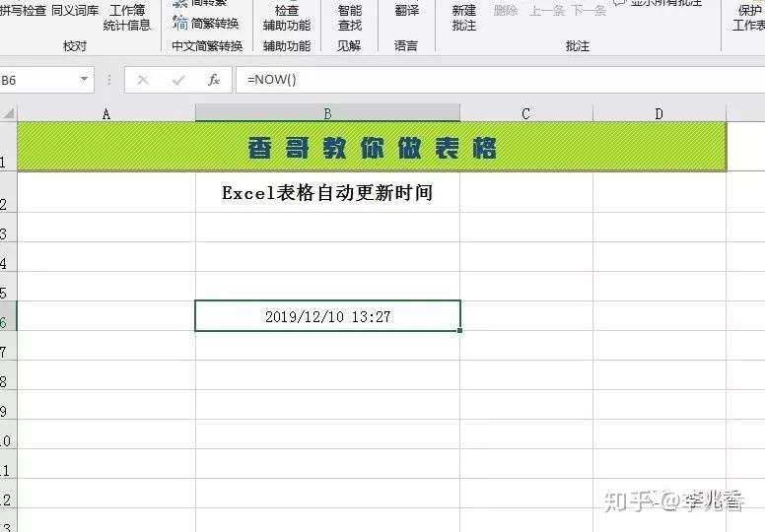Click the formula bar containing =NOW()
The image size is (765, 532).
pyautogui.click(x=500, y=80)
